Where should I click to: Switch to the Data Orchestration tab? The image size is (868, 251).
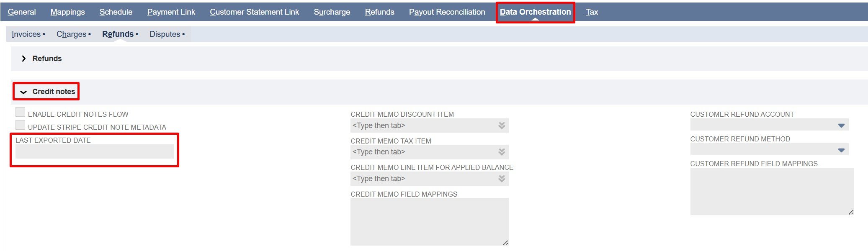point(535,12)
